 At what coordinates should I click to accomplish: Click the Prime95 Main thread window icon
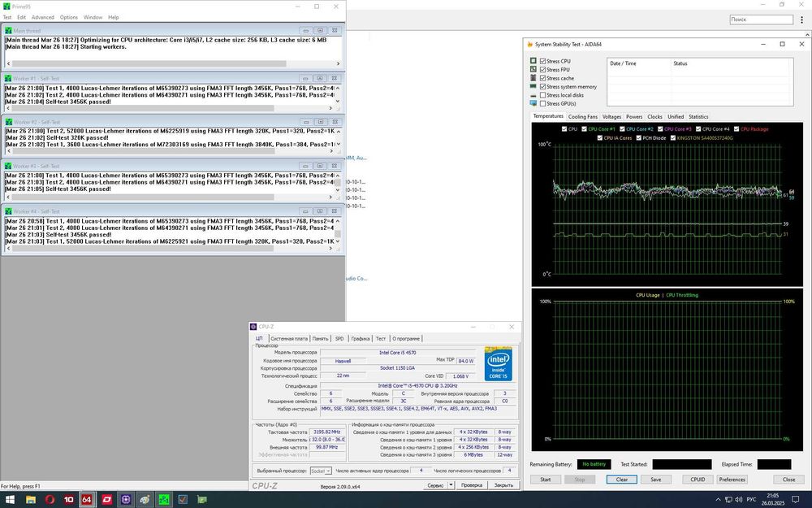pos(8,31)
